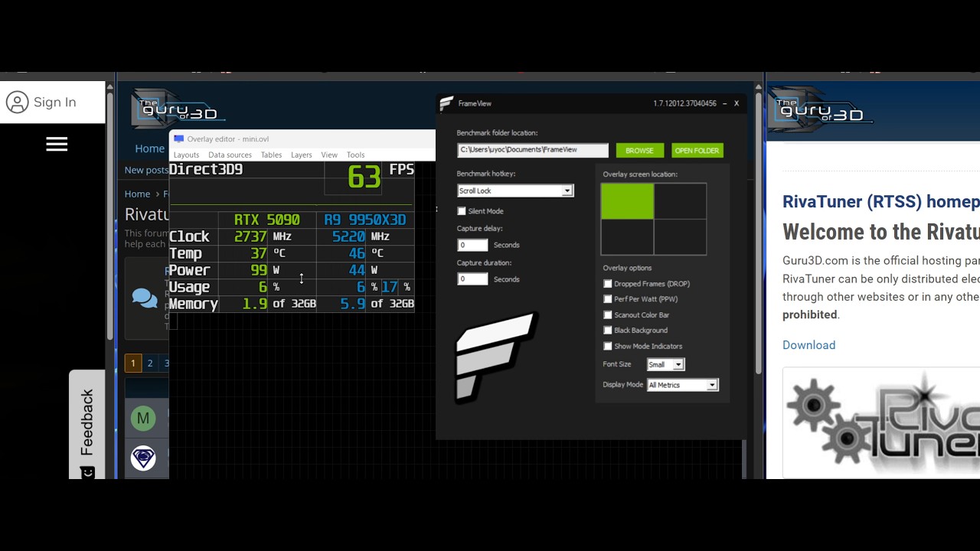Click the RivaTuner (RTSS) homepage heading

(x=880, y=201)
